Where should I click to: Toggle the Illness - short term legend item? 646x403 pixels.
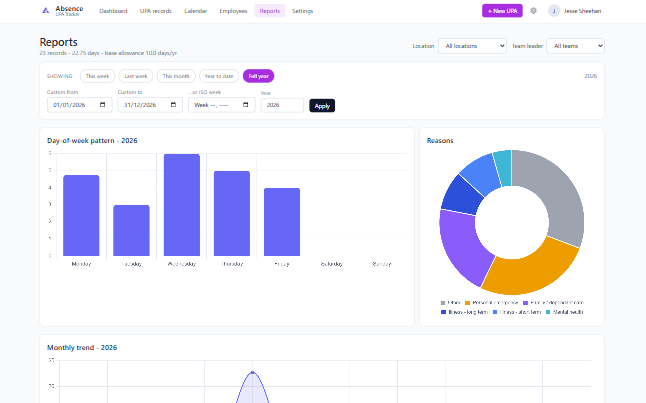[x=517, y=312]
